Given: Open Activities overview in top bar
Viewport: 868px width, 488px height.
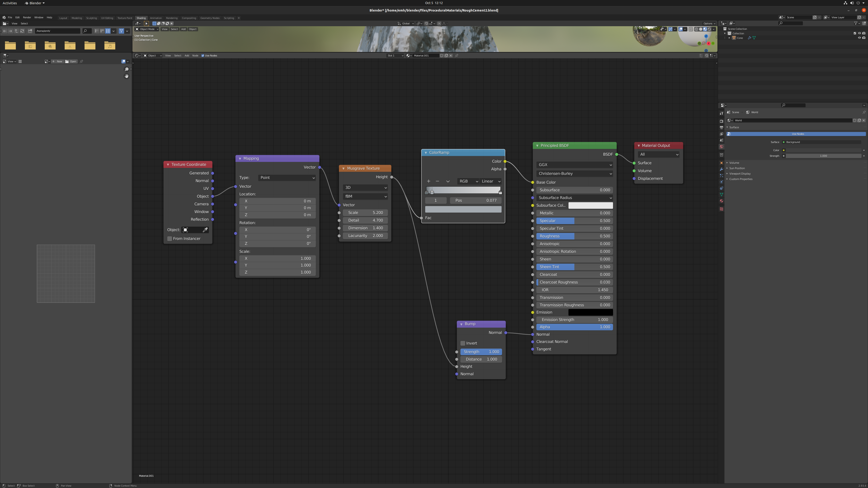Looking at the screenshot, I should (x=10, y=3).
